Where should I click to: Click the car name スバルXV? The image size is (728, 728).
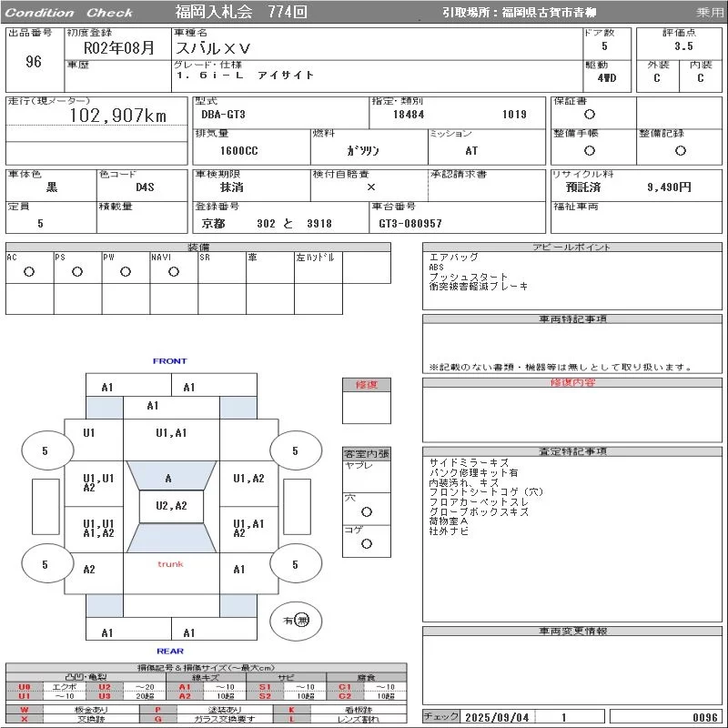[213, 48]
